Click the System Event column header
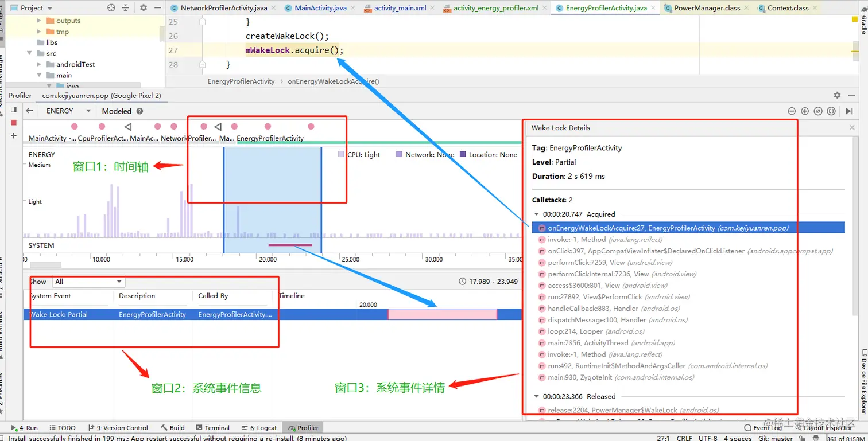 tap(68, 296)
